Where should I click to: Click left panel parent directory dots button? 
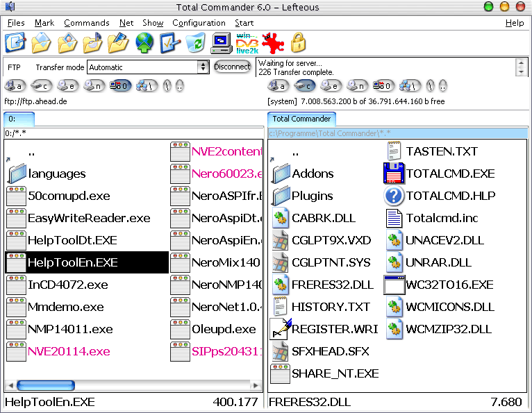[180, 86]
